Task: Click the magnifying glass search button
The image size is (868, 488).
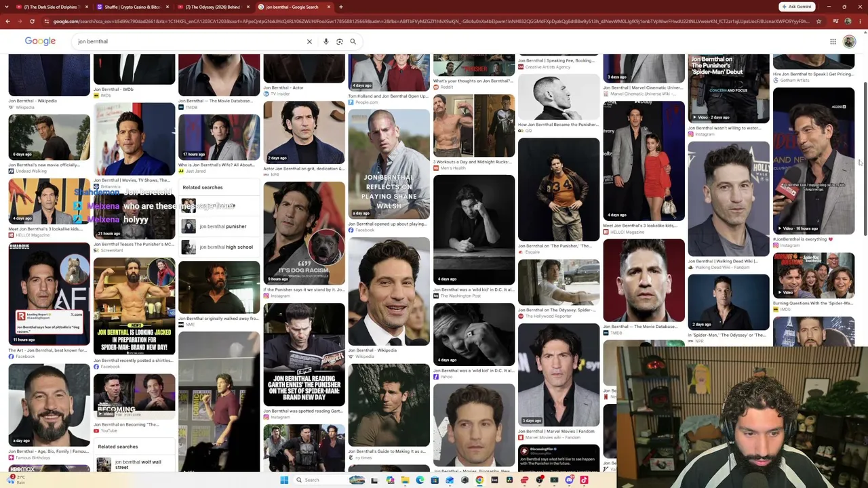Action: point(353,41)
